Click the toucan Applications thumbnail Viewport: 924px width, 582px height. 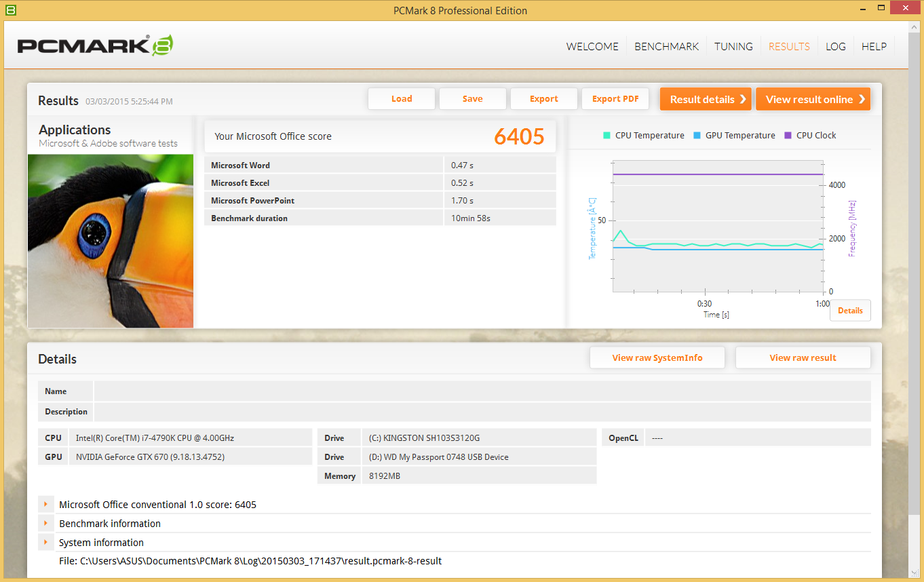[111, 241]
